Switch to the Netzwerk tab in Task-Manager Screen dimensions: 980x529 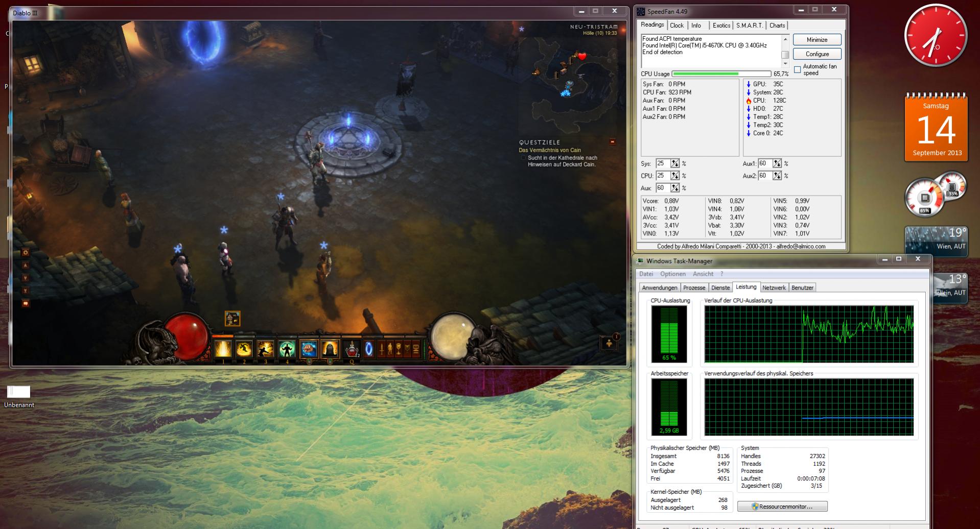pyautogui.click(x=774, y=288)
